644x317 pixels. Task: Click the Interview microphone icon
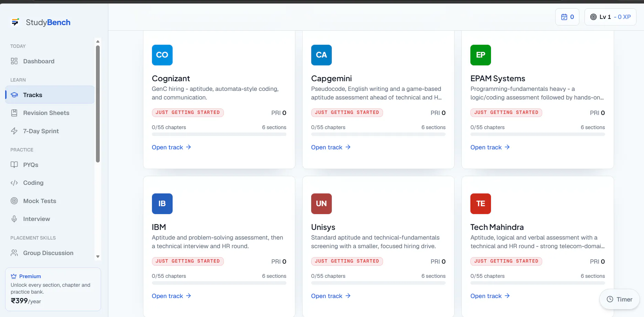[x=14, y=219]
